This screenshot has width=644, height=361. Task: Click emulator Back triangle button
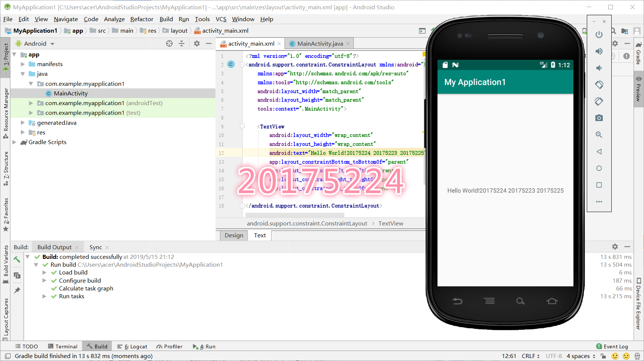599,152
